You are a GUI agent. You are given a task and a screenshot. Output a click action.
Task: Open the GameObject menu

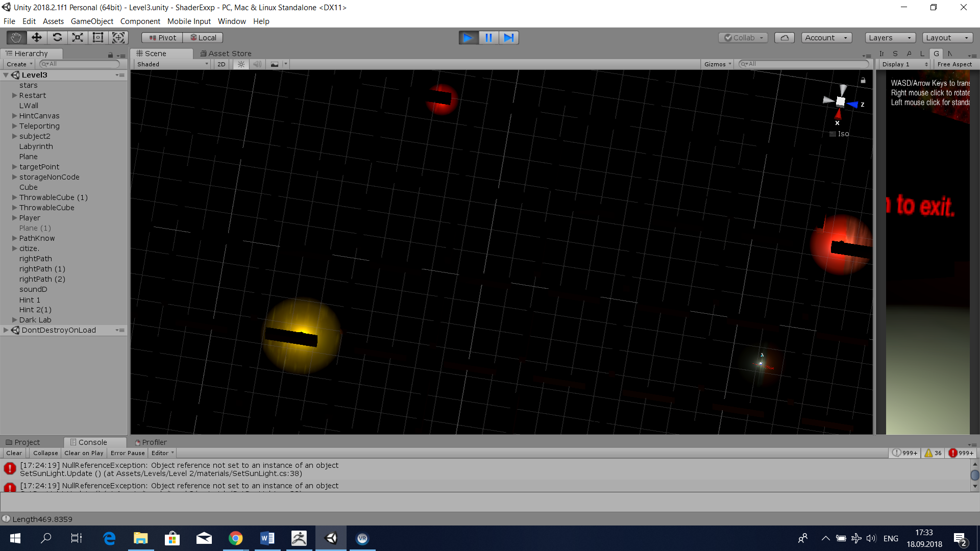click(x=92, y=21)
